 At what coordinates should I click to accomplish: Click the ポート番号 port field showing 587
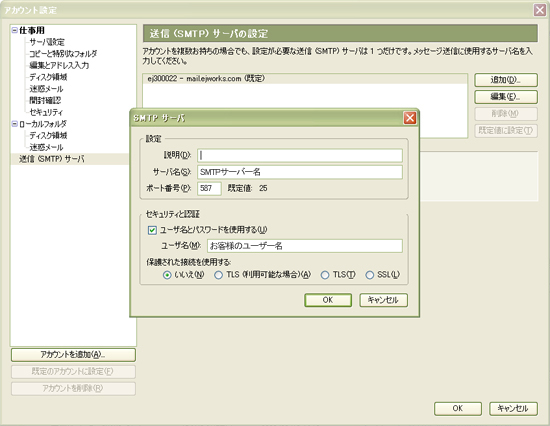tap(209, 188)
